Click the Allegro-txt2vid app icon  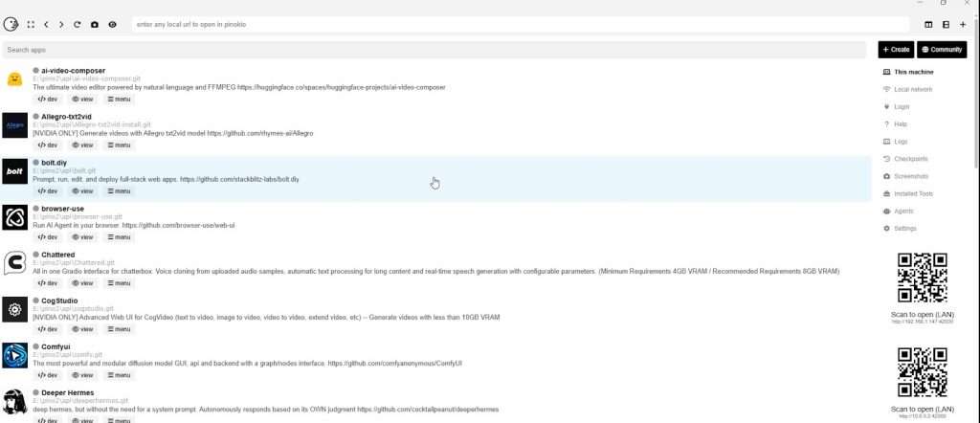(x=15, y=125)
